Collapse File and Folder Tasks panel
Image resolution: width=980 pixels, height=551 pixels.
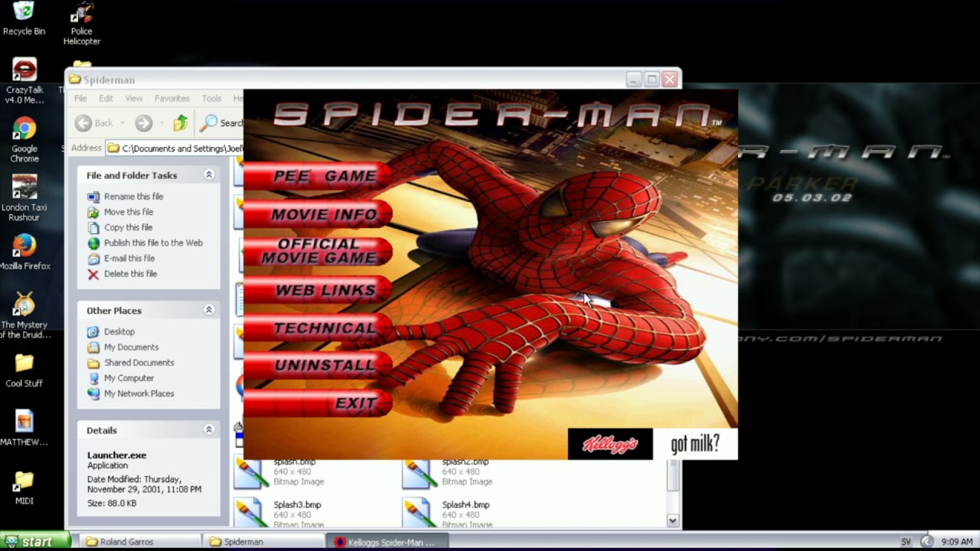point(208,175)
